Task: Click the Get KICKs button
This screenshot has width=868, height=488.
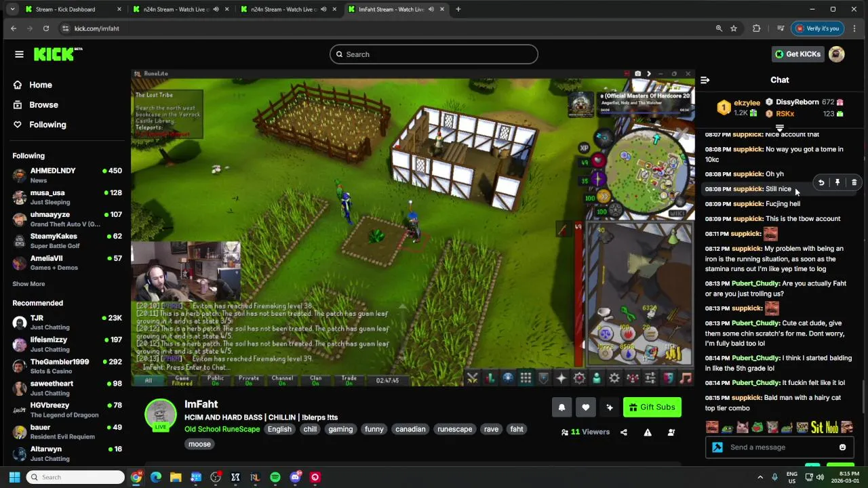Action: pyautogui.click(x=797, y=54)
